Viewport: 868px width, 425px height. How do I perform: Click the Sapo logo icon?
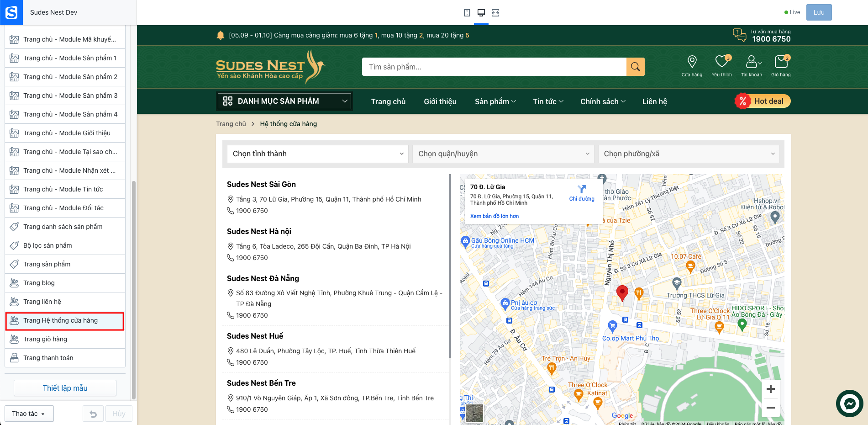[11, 12]
